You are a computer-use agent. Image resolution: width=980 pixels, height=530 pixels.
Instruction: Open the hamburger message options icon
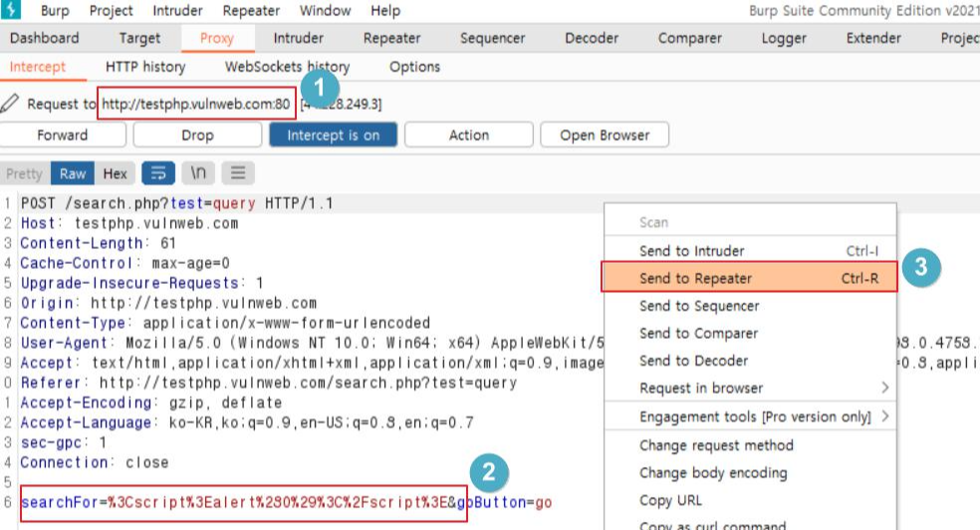click(x=238, y=173)
